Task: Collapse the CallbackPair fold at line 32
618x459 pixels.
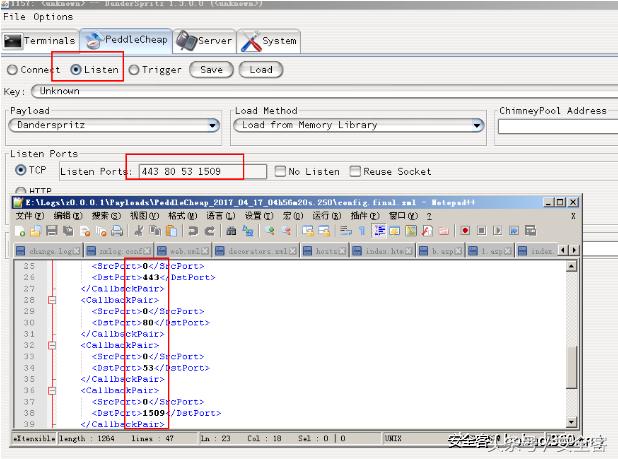Action: (52, 346)
